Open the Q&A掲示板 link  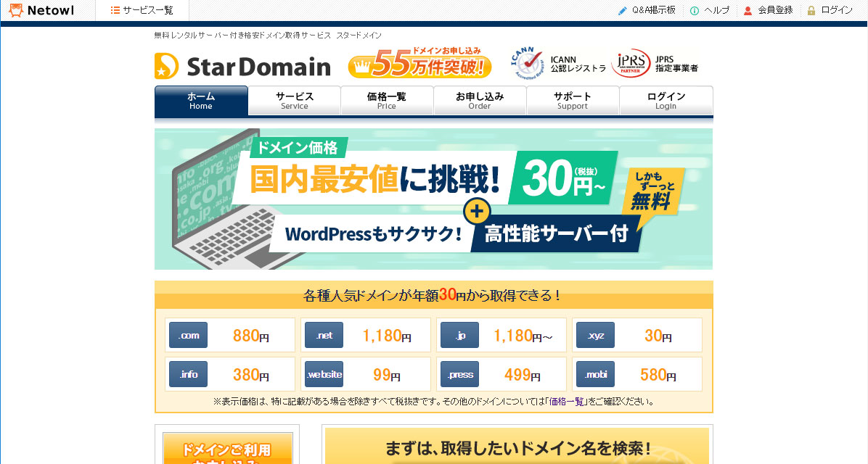654,10
